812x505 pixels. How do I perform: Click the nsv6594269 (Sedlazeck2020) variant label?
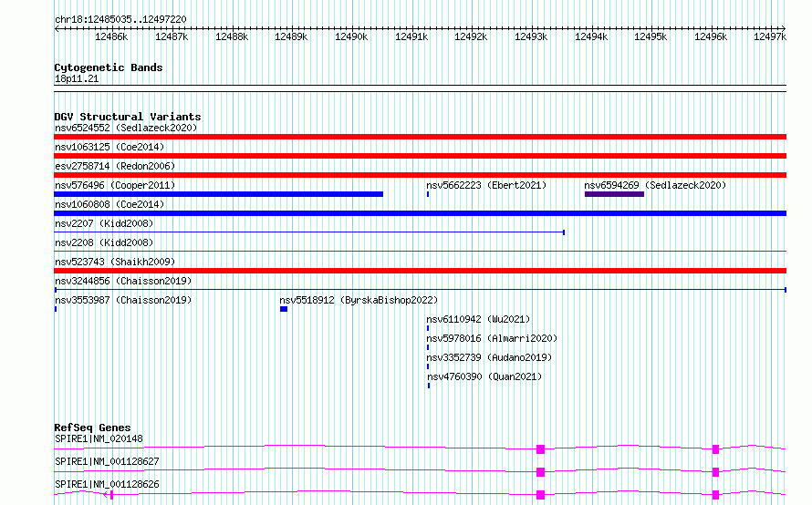(x=655, y=185)
